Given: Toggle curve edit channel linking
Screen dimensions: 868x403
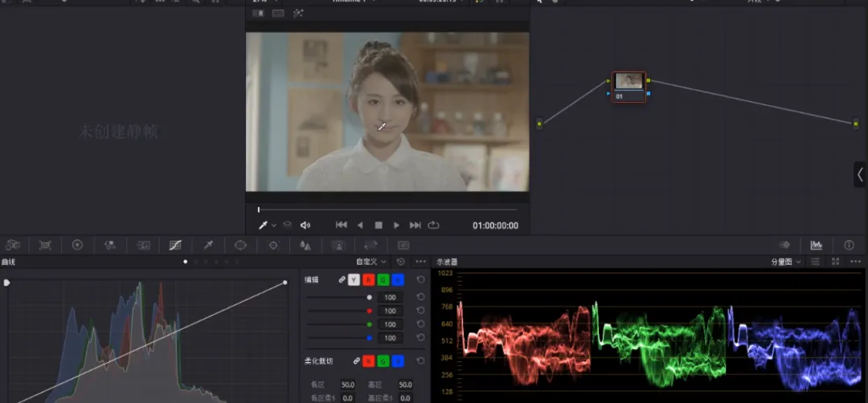Looking at the screenshot, I should point(342,280).
